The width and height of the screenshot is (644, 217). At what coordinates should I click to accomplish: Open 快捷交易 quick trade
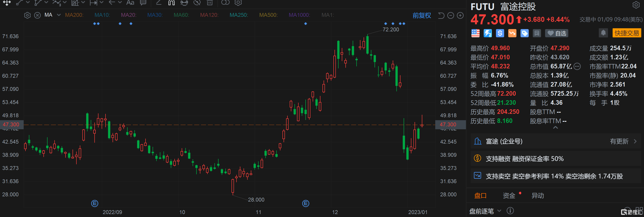(x=626, y=33)
